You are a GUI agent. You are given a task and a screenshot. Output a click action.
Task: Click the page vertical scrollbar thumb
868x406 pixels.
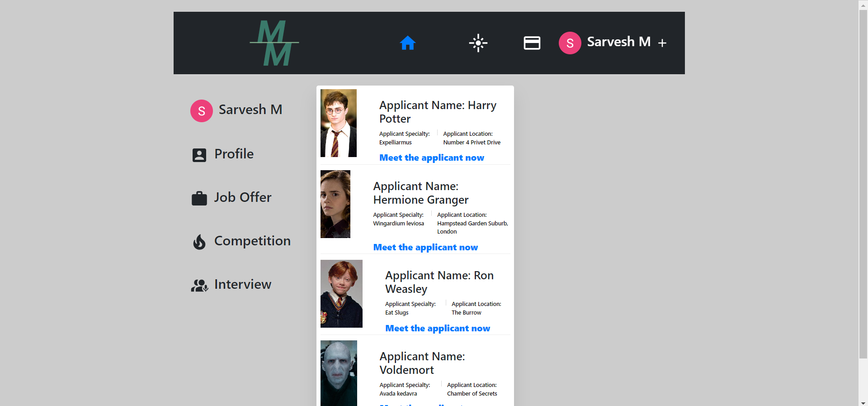point(863,184)
